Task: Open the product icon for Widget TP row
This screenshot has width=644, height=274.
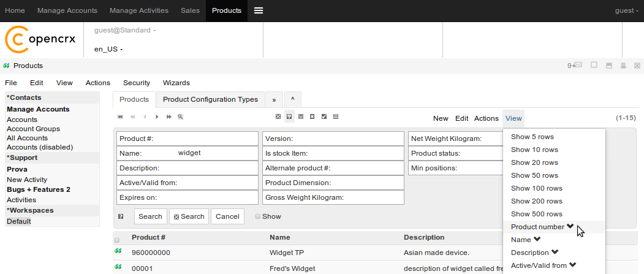Action: 118,251
